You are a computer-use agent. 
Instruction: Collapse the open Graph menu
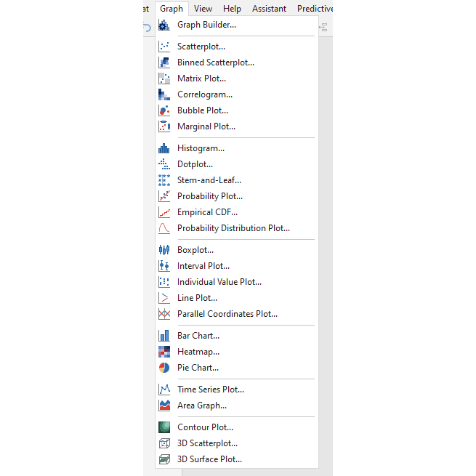pos(172,9)
